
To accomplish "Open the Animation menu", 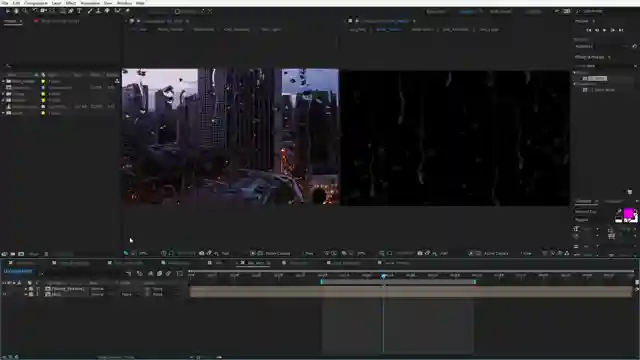I will (90, 3).
